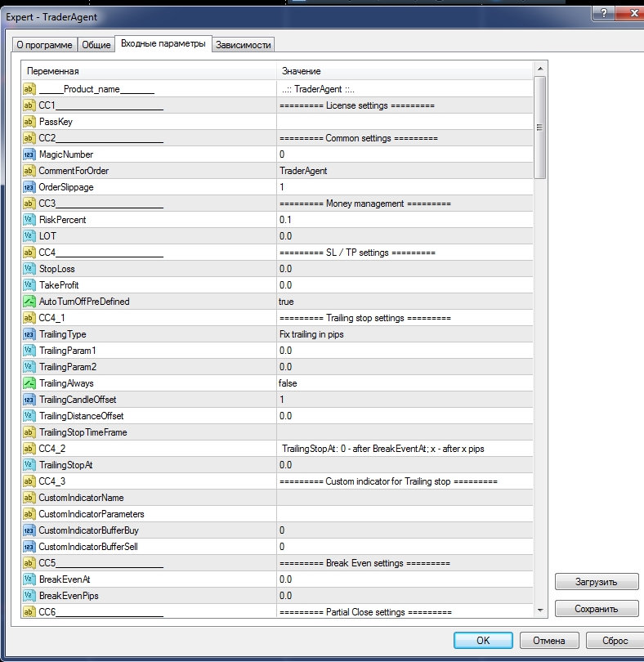Click the double icon beside TrailingParam2
Viewport: 644px width, 662px height.
point(29,367)
